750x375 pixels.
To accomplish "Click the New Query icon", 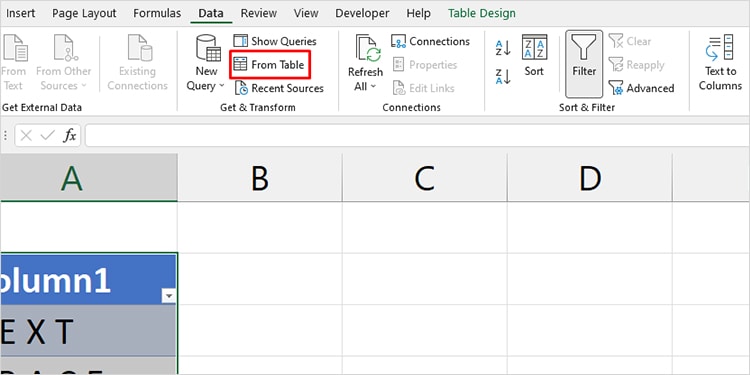I will pyautogui.click(x=208, y=48).
